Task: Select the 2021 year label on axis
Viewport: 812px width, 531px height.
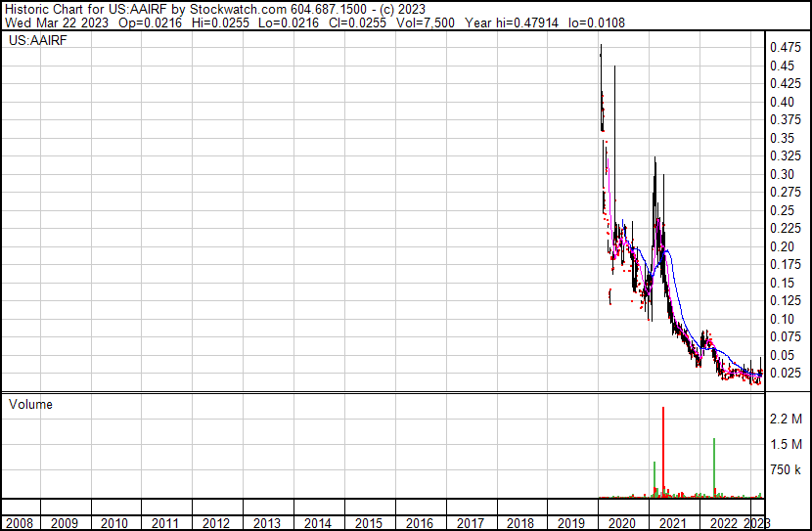Action: coord(673,523)
